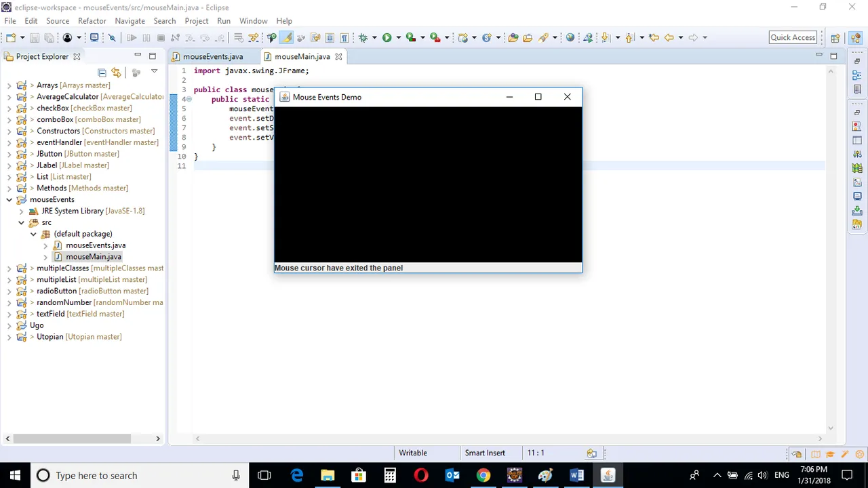Select mouseMain.java in Project Explorer

point(94,257)
